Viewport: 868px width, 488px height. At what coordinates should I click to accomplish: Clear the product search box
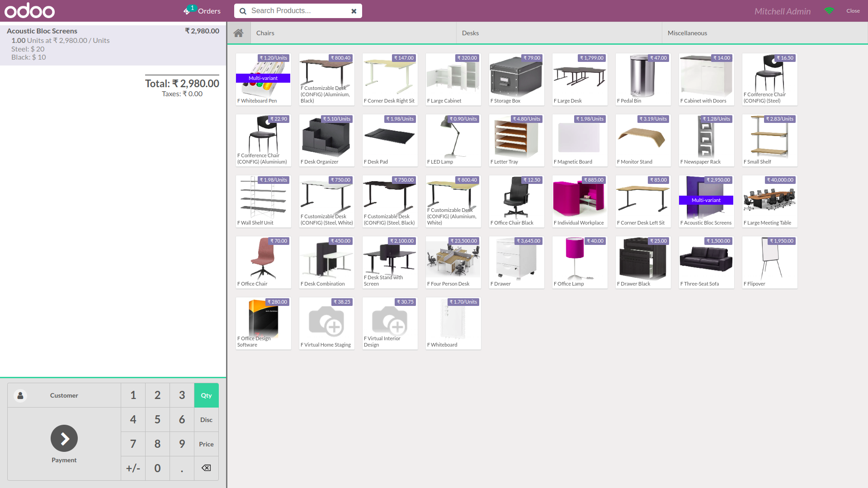tap(354, 11)
